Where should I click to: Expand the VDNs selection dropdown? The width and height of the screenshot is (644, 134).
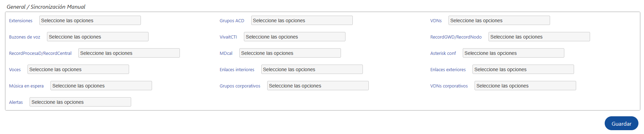tap(499, 20)
